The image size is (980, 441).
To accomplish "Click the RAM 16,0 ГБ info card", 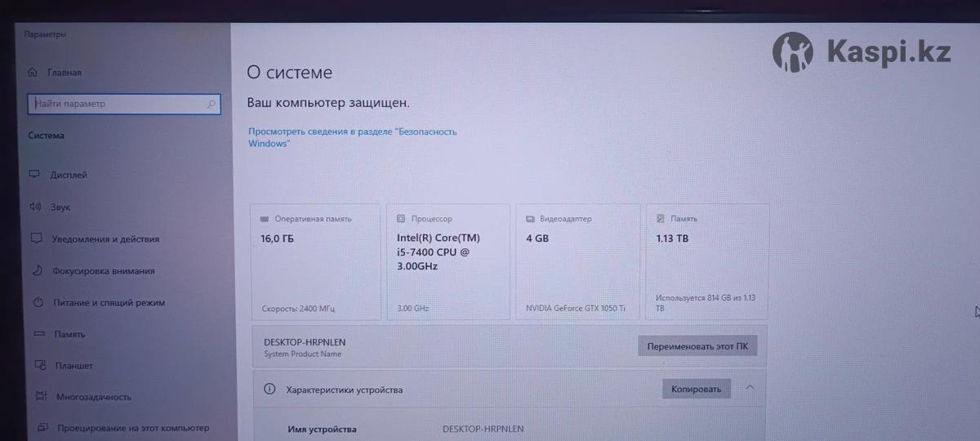I will click(316, 261).
